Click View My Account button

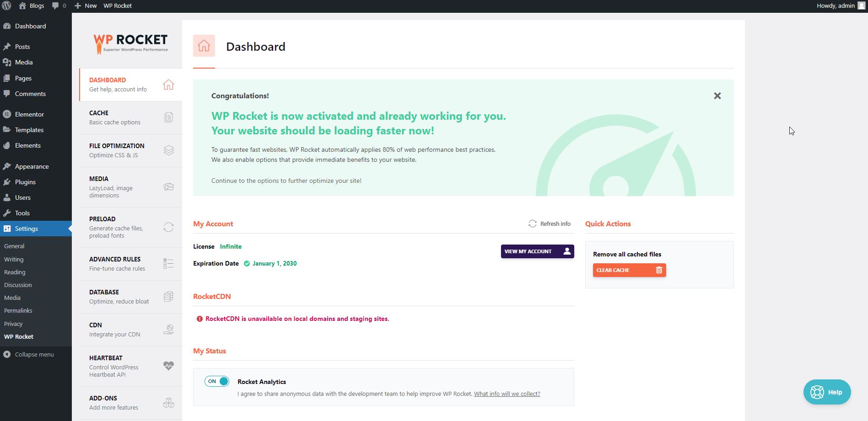pyautogui.click(x=537, y=251)
